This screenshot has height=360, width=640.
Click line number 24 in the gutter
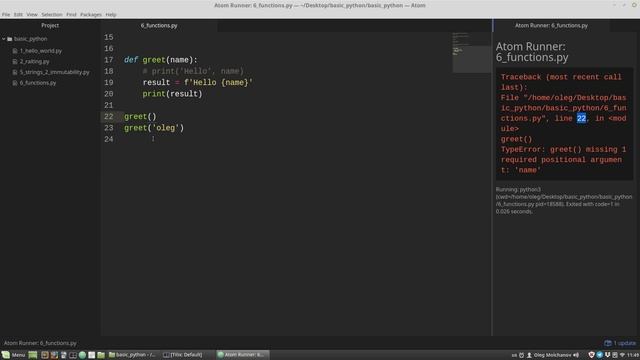coord(109,139)
